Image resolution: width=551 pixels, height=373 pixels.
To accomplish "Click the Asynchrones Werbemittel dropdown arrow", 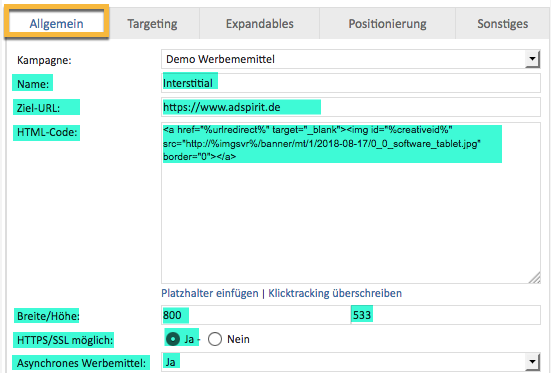I will point(532,362).
